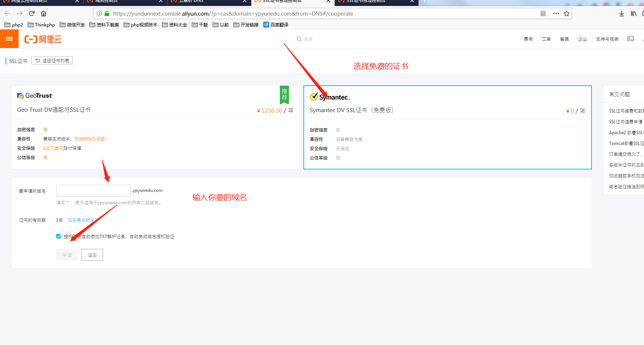Open the Thinkphp bookmark folder

pyautogui.click(x=41, y=25)
